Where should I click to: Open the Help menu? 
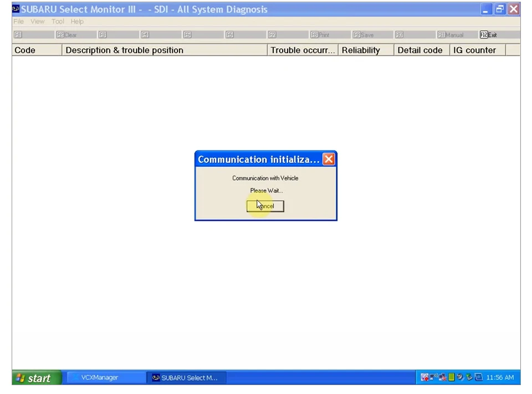pyautogui.click(x=77, y=22)
